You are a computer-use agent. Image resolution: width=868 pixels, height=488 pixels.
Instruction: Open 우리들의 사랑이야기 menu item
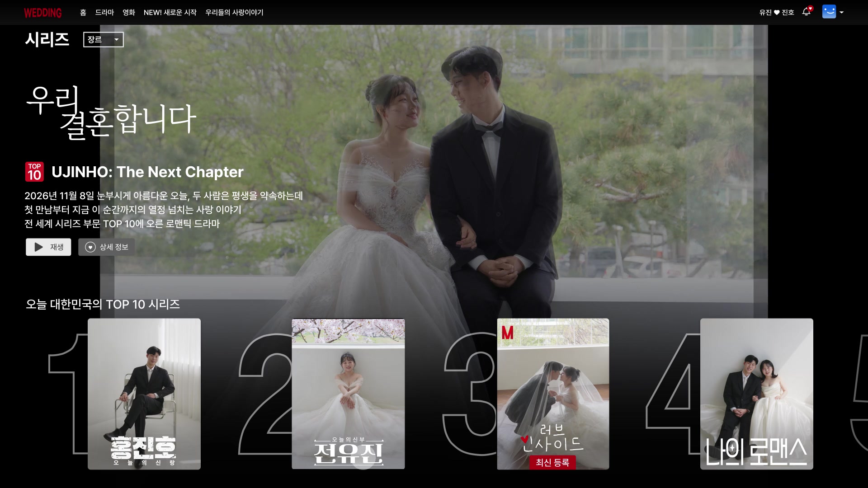click(234, 13)
